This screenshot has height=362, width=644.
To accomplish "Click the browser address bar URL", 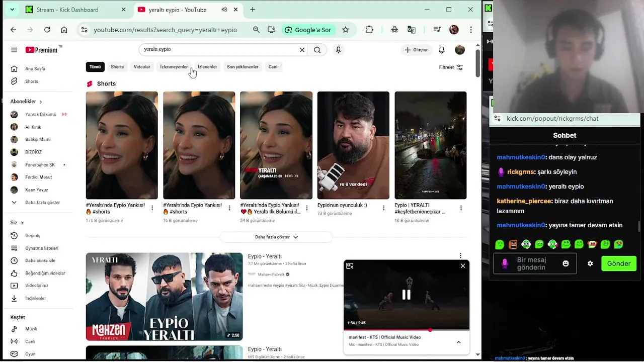I will point(165,30).
